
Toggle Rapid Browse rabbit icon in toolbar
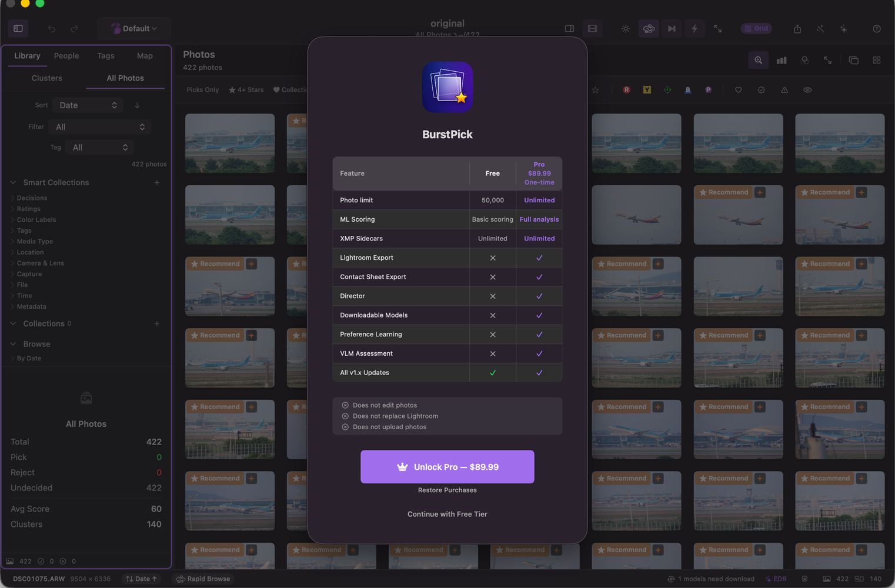tap(649, 28)
